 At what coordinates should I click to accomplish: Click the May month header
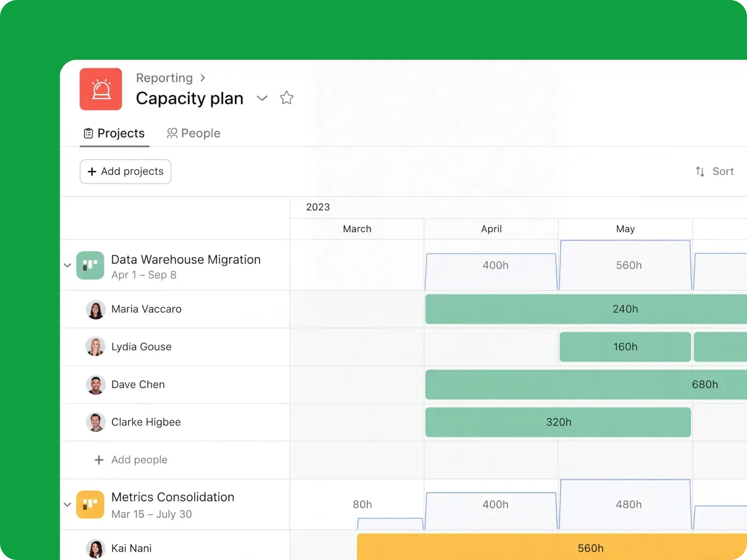[x=625, y=229]
